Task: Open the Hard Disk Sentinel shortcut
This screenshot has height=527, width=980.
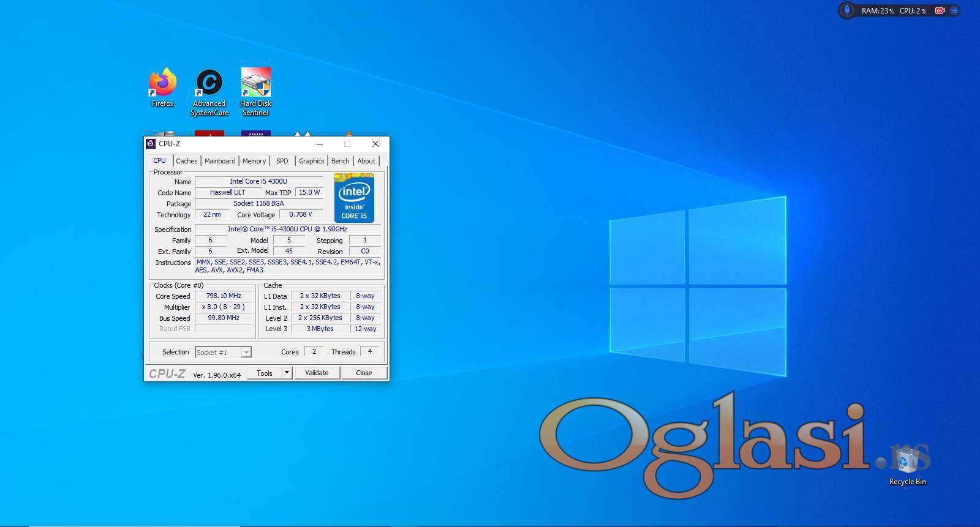Action: (255, 84)
